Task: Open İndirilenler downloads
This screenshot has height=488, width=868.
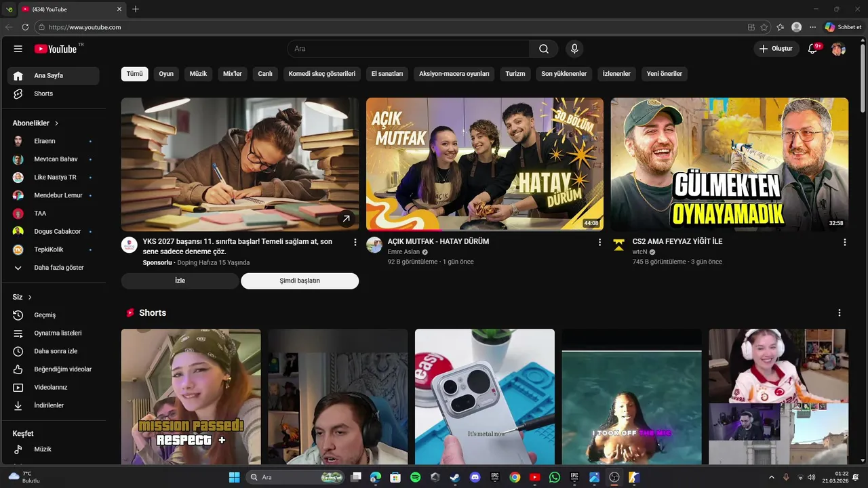Action: (x=54, y=405)
